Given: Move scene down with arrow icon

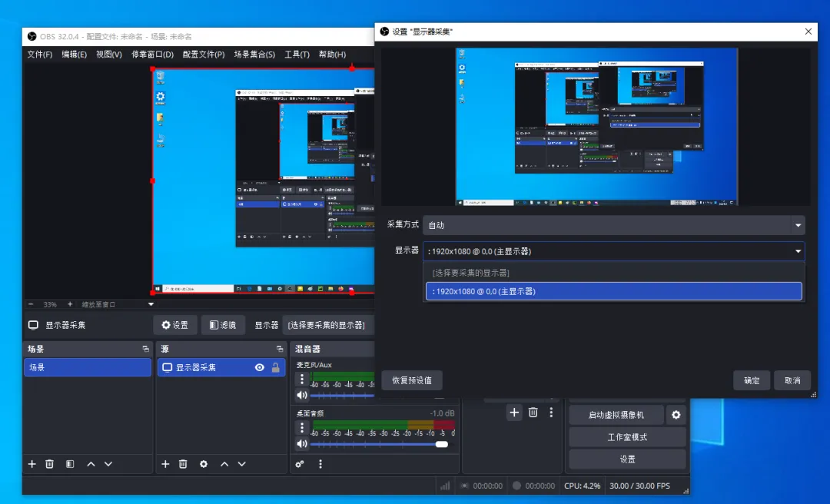Looking at the screenshot, I should pos(108,464).
